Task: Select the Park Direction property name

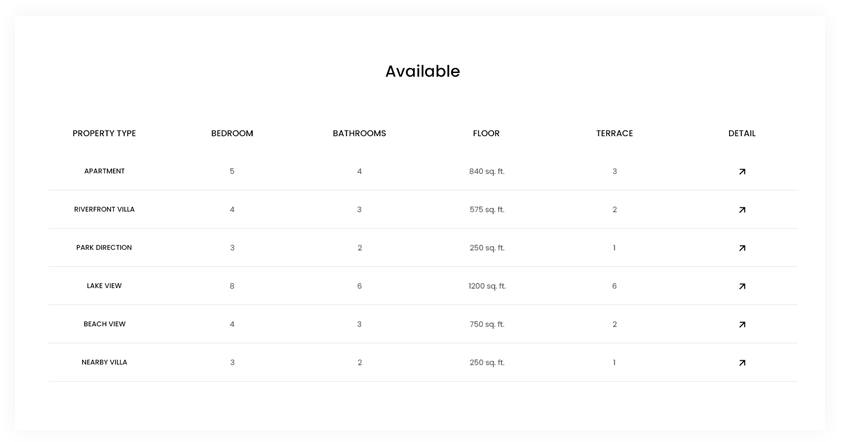Action: point(104,247)
